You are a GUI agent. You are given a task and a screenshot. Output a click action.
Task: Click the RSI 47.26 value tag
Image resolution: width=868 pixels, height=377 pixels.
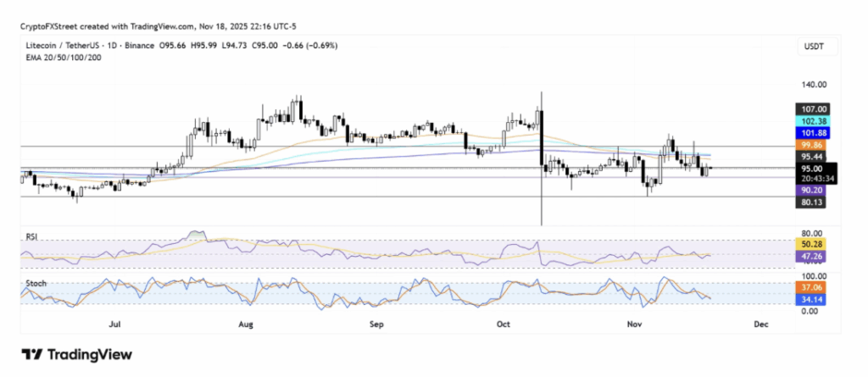click(811, 255)
